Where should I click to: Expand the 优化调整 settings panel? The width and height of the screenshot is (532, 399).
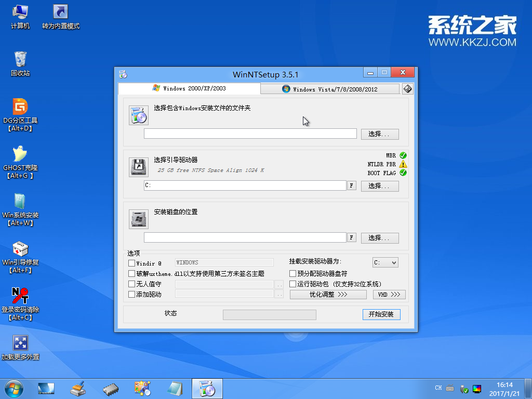click(328, 294)
